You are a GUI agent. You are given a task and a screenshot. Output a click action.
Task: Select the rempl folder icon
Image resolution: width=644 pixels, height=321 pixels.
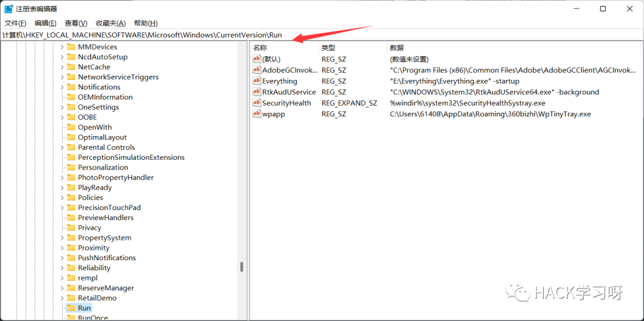click(71, 278)
